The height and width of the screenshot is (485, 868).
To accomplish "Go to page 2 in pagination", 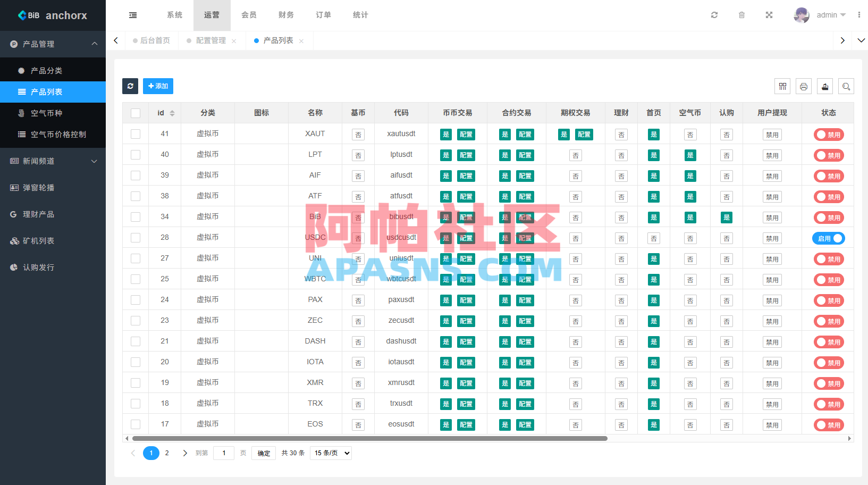I will [167, 453].
